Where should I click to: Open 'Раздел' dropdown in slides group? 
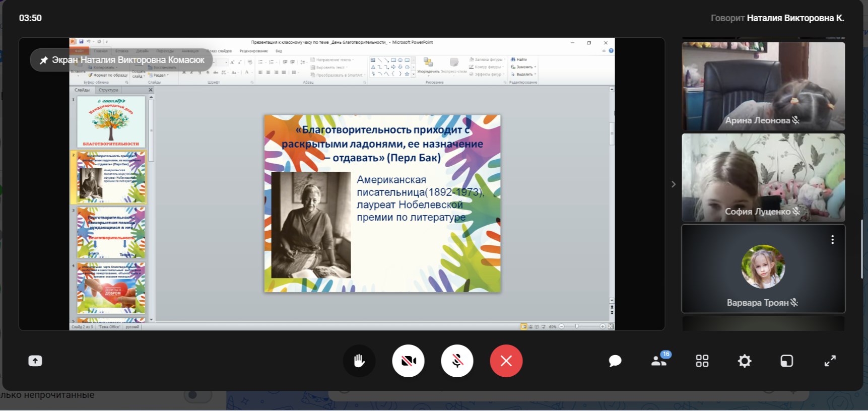pyautogui.click(x=158, y=75)
